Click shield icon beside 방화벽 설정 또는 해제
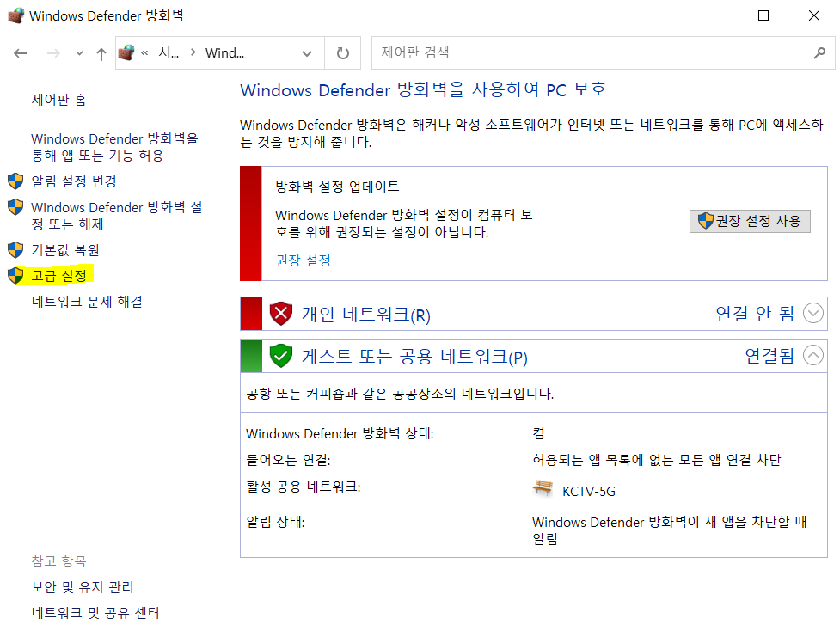 (x=15, y=207)
